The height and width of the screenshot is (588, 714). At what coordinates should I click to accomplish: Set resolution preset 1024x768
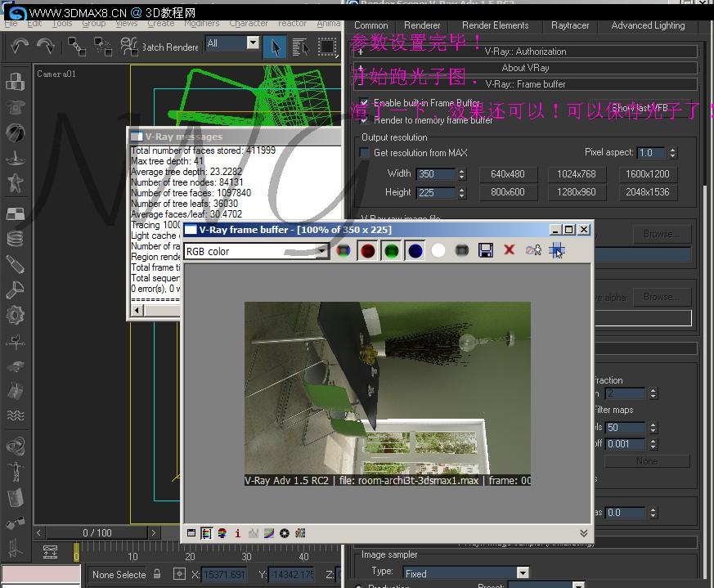[x=576, y=174]
